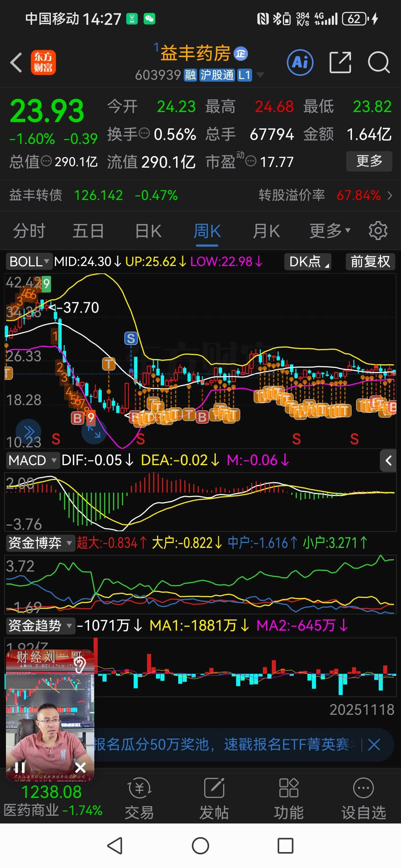Tap the share export icon
Viewport: 401px width, 868px height.
click(x=340, y=62)
